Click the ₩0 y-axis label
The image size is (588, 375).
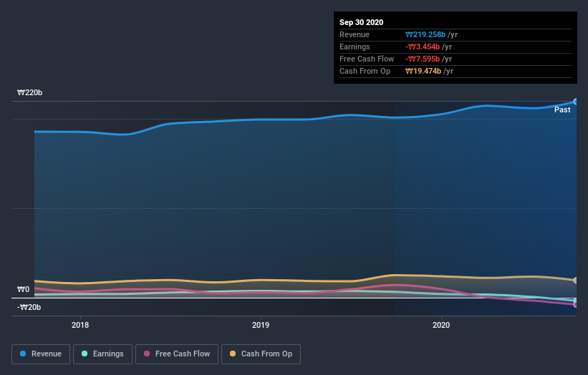pos(23,289)
